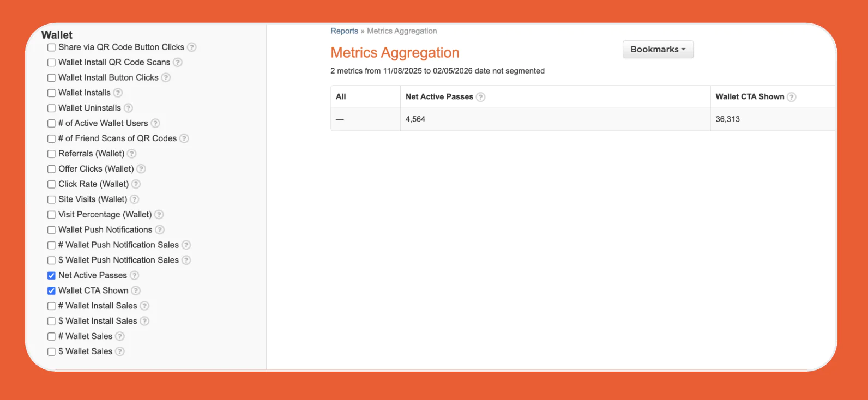
Task: Tick the Offer Clicks (Wallet) checkbox
Action: point(51,169)
